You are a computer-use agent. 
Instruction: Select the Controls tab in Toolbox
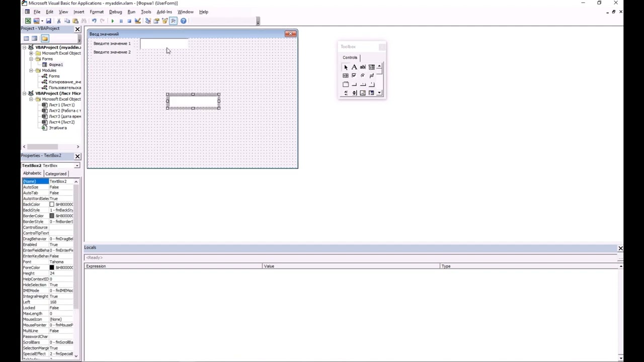pos(350,57)
